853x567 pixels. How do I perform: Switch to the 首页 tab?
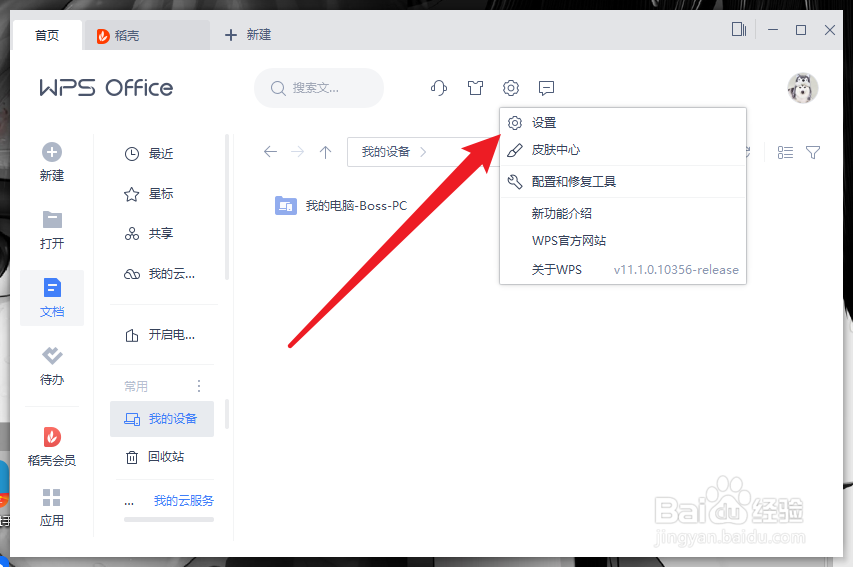pos(47,35)
